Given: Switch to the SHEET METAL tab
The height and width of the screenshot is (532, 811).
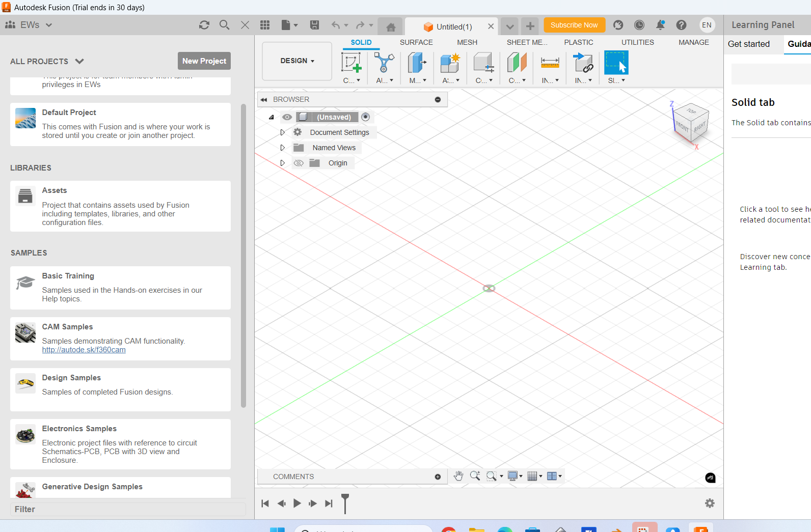Looking at the screenshot, I should [527, 42].
